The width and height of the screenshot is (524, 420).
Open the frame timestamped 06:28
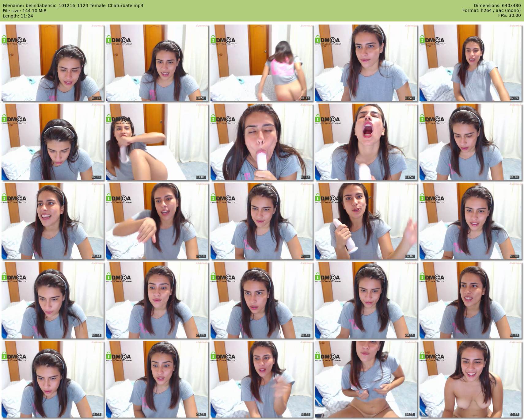tap(470, 221)
